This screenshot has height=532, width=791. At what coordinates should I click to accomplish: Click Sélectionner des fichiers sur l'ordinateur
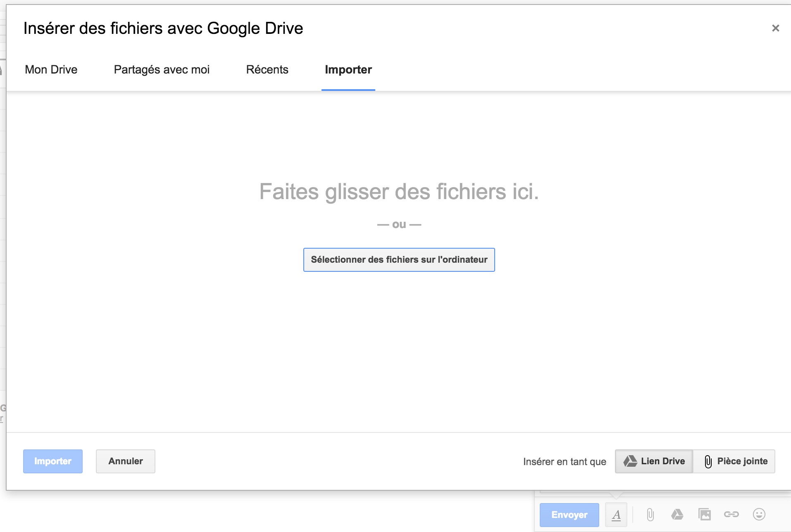(x=399, y=260)
